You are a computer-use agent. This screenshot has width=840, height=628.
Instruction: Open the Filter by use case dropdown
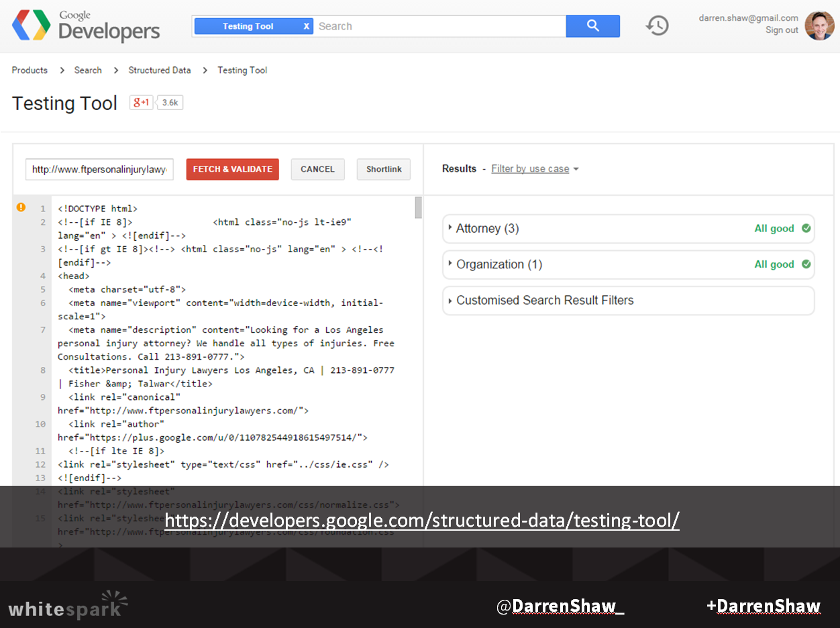[534, 169]
